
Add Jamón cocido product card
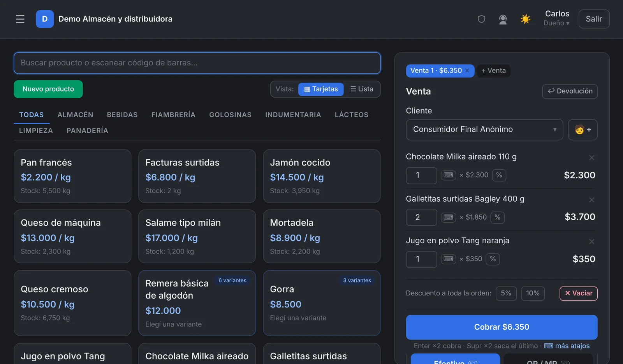(x=322, y=176)
